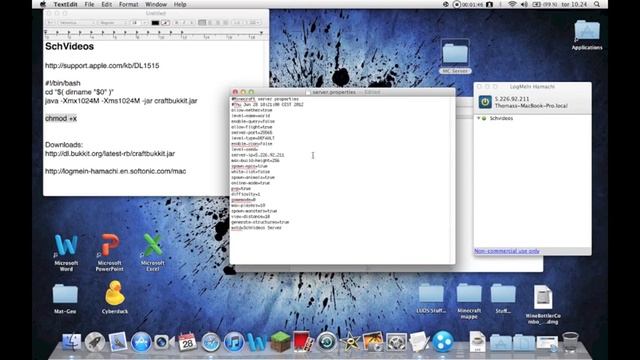This screenshot has width=640, height=360.
Task: Open the Window menu
Action: 156,4
